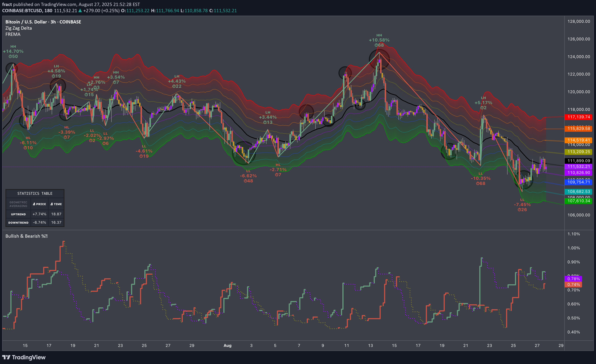596x364 pixels.
Task: Click the 'HH +14.70%' swing label
Action: (x=13, y=52)
